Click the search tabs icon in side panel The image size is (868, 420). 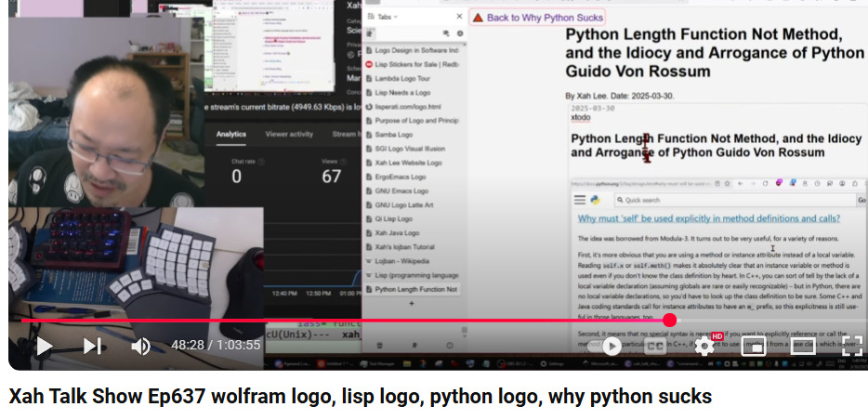(x=446, y=33)
